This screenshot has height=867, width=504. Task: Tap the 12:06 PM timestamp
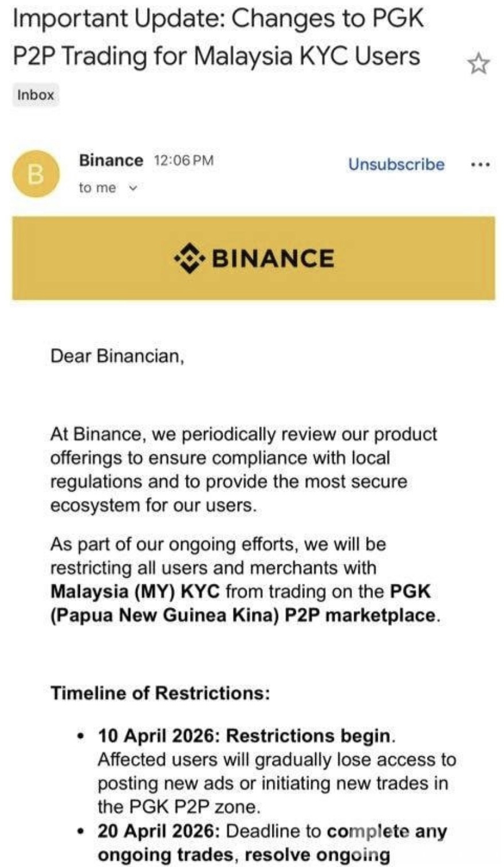pyautogui.click(x=183, y=161)
